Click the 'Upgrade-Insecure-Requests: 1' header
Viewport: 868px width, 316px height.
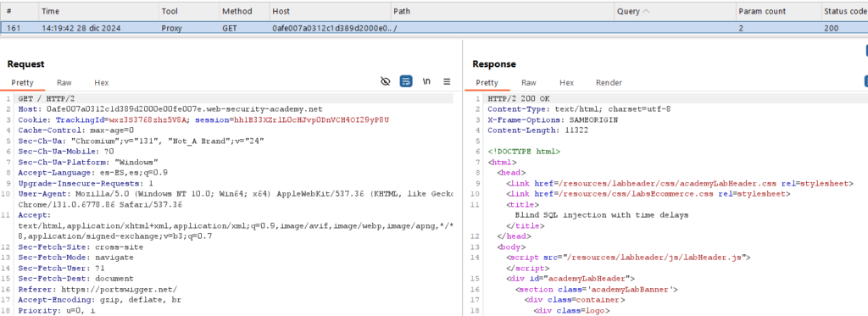pos(86,183)
